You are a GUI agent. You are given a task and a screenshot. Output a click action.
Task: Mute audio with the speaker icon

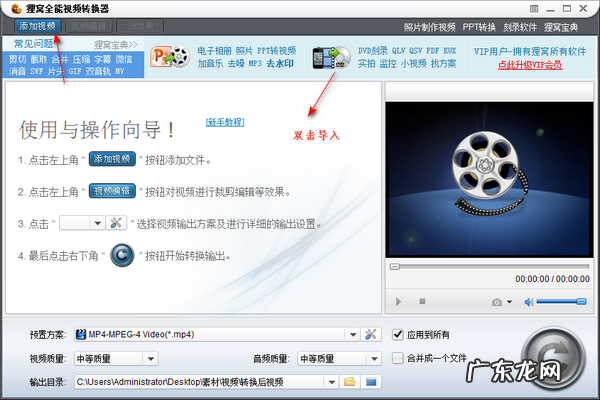tap(529, 302)
